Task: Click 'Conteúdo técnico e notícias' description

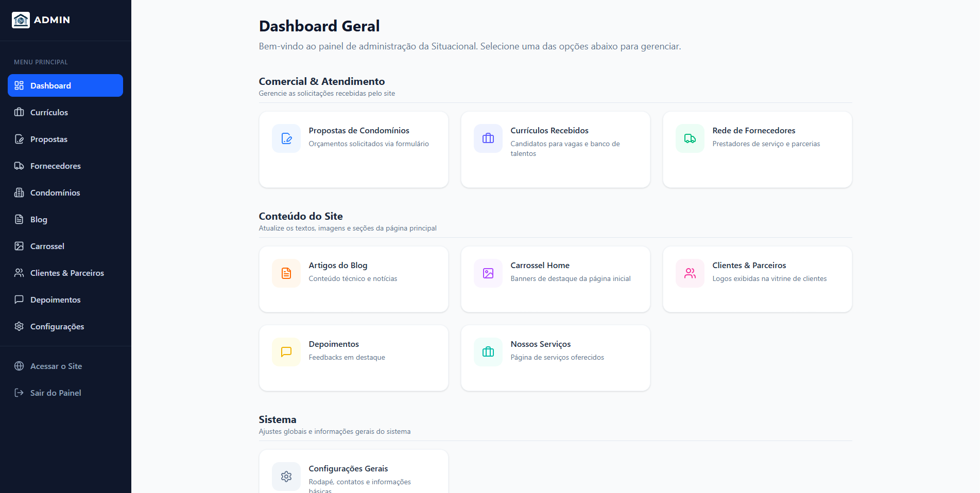Action: tap(353, 279)
